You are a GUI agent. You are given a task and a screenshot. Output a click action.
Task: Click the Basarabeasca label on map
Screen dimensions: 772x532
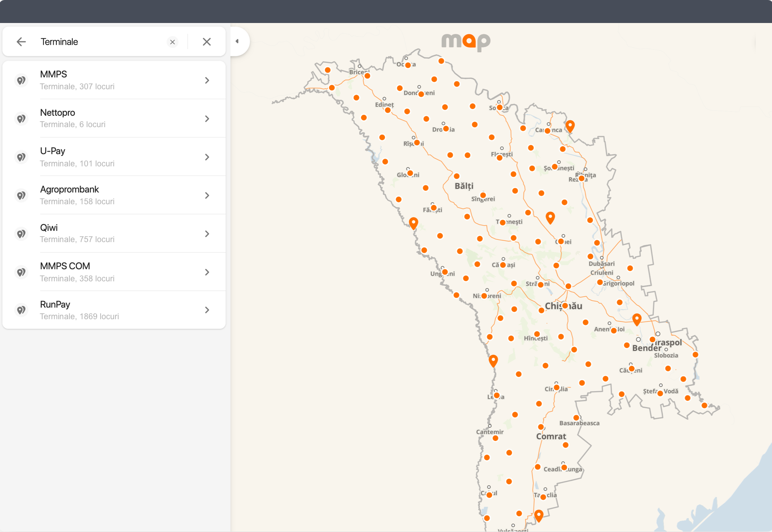coord(579,423)
